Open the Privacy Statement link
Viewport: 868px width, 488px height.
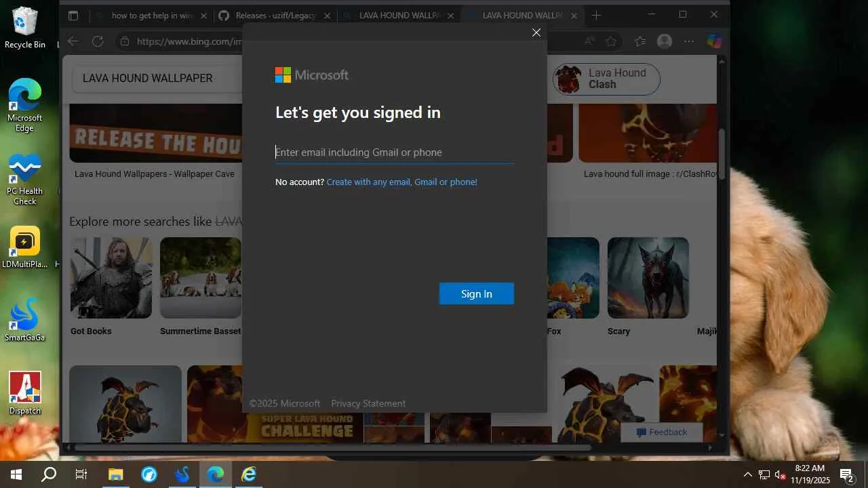point(368,403)
